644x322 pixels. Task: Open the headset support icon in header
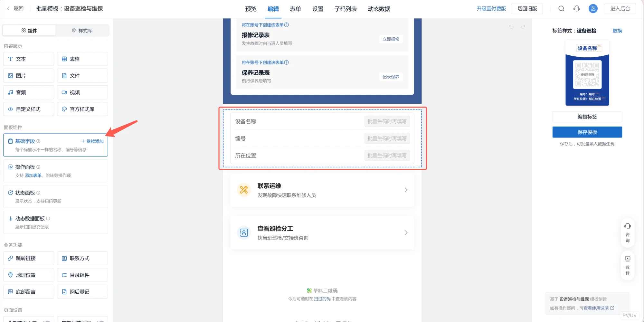click(x=577, y=9)
